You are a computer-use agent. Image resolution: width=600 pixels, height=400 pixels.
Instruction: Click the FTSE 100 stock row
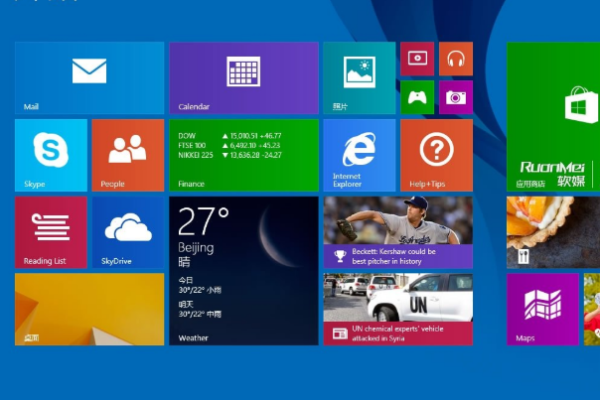point(229,145)
